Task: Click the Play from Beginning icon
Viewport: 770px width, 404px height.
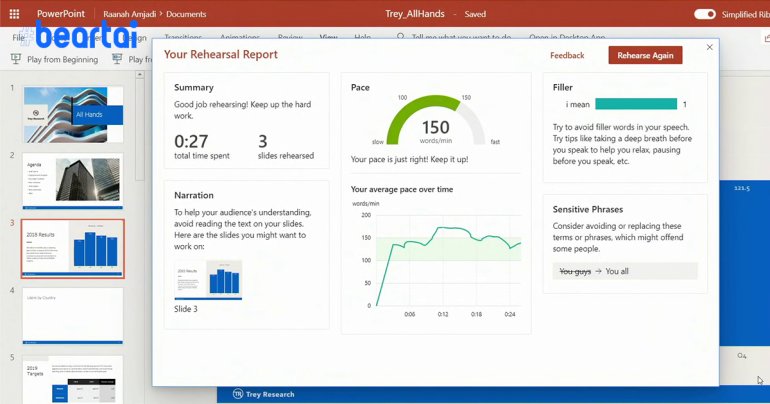Action: 17,60
